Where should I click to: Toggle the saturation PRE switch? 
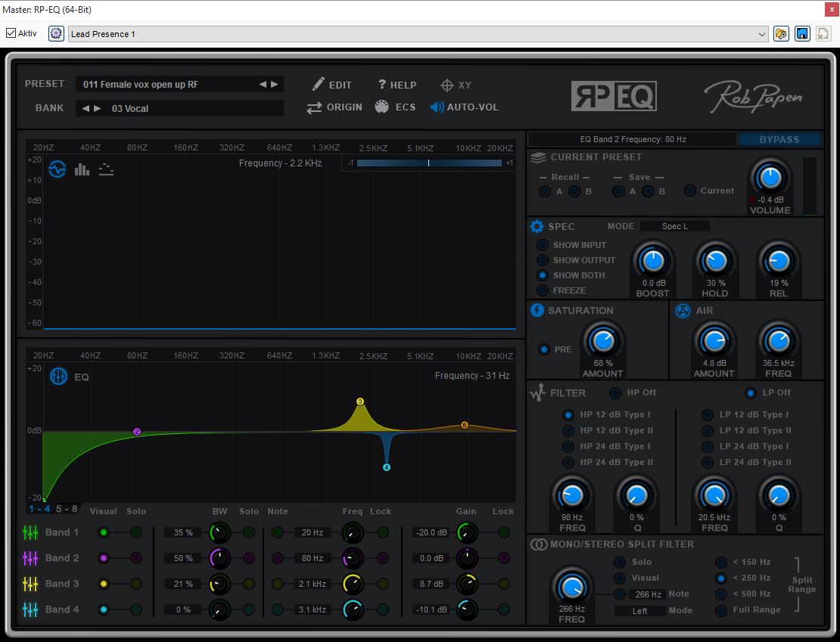(544, 349)
